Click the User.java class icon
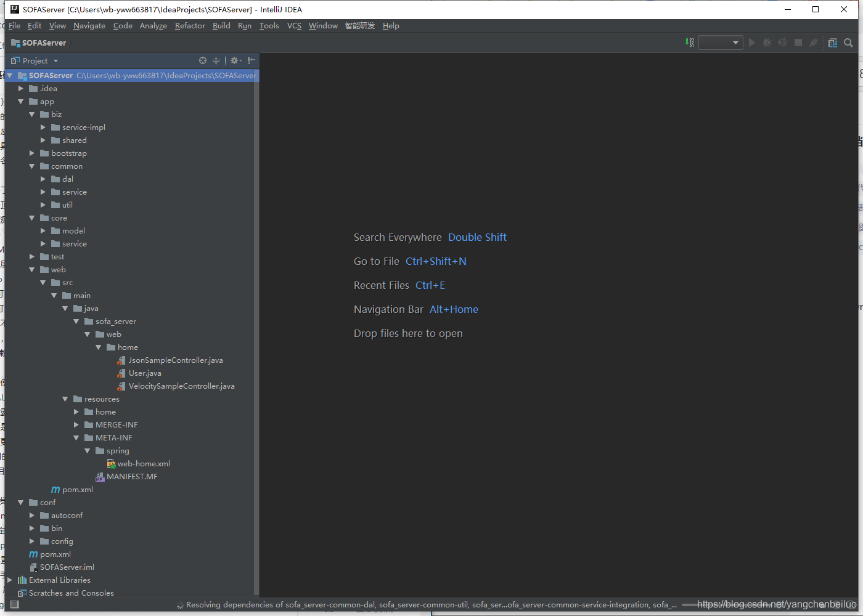 [x=121, y=373]
